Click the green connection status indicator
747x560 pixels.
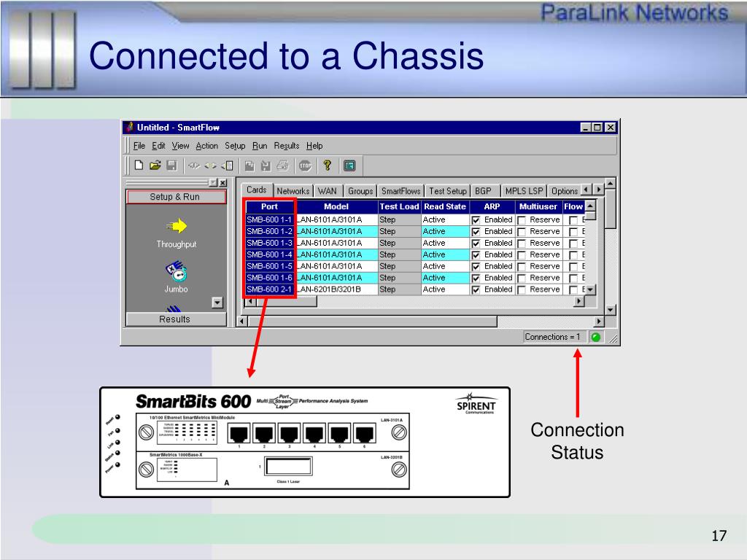pyautogui.click(x=595, y=337)
